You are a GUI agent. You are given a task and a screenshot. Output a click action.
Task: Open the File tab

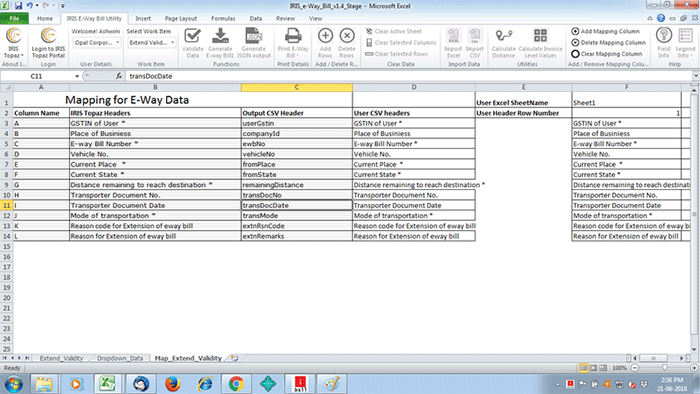14,18
